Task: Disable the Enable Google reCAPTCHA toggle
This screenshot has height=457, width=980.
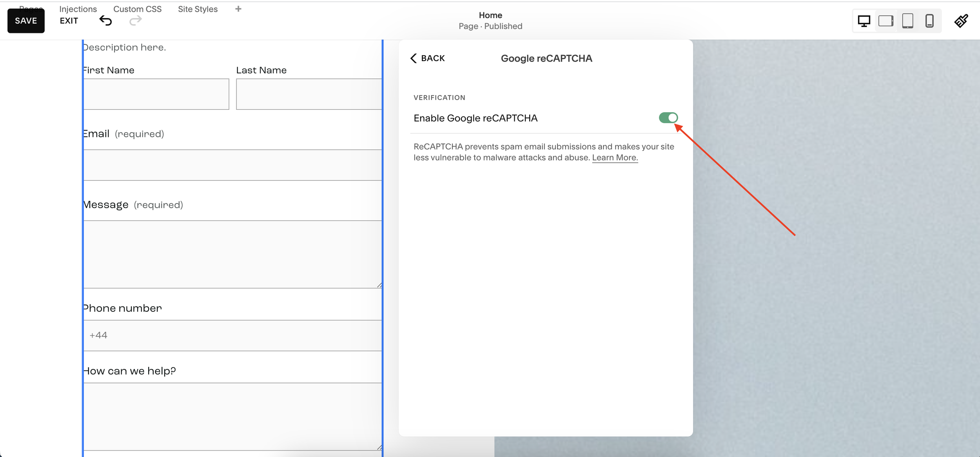Action: pyautogui.click(x=668, y=118)
